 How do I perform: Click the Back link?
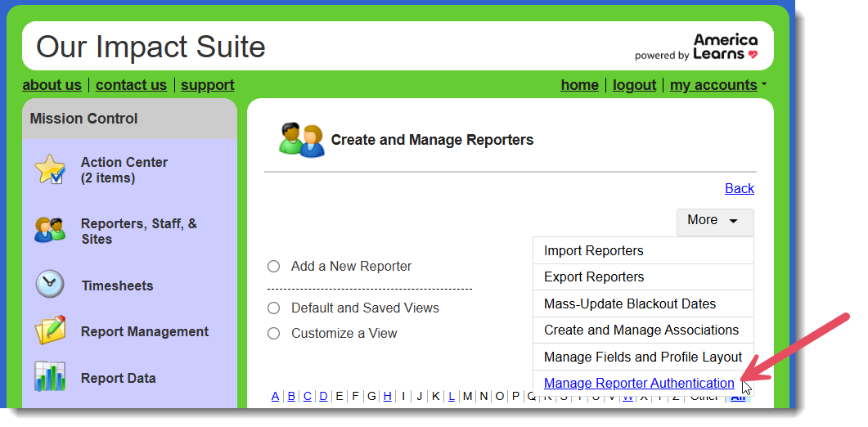click(740, 188)
